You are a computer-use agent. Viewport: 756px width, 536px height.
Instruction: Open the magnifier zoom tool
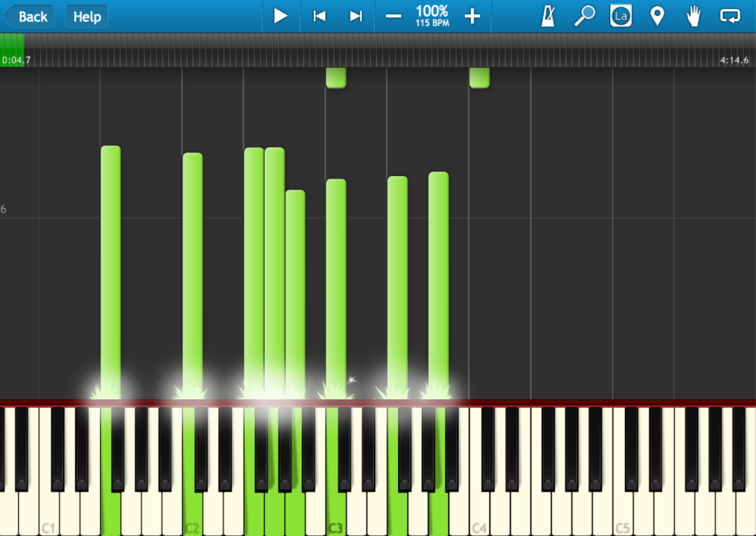[x=584, y=16]
